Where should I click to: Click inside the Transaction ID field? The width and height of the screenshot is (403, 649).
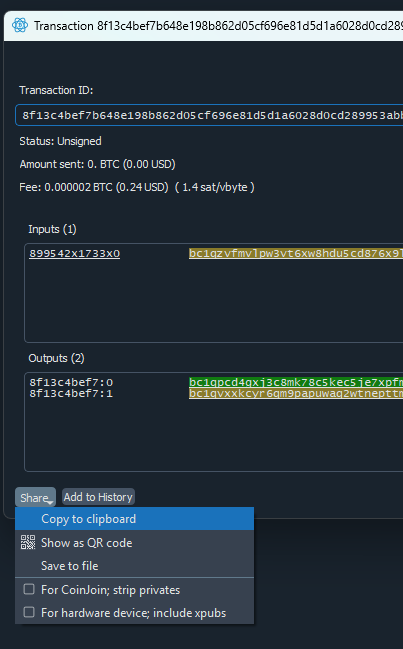point(209,115)
